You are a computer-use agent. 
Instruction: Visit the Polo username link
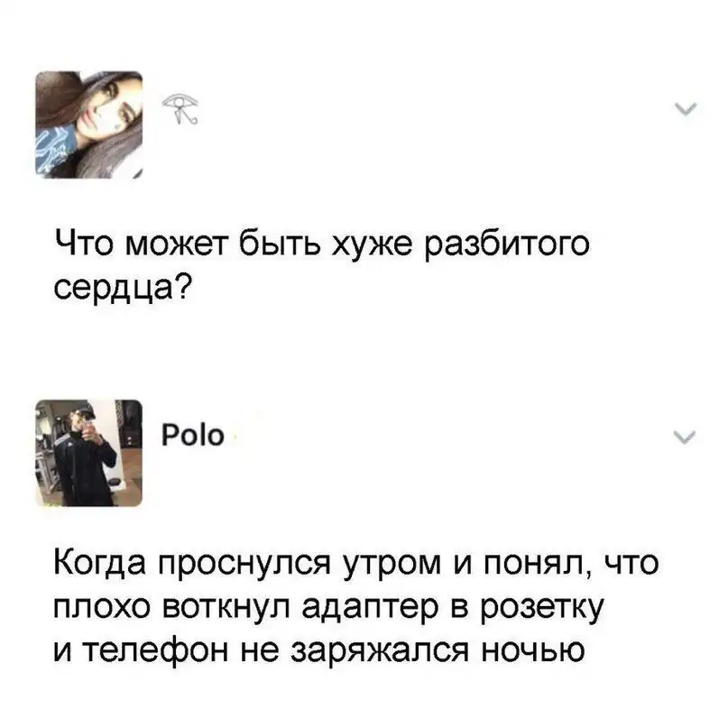[193, 435]
